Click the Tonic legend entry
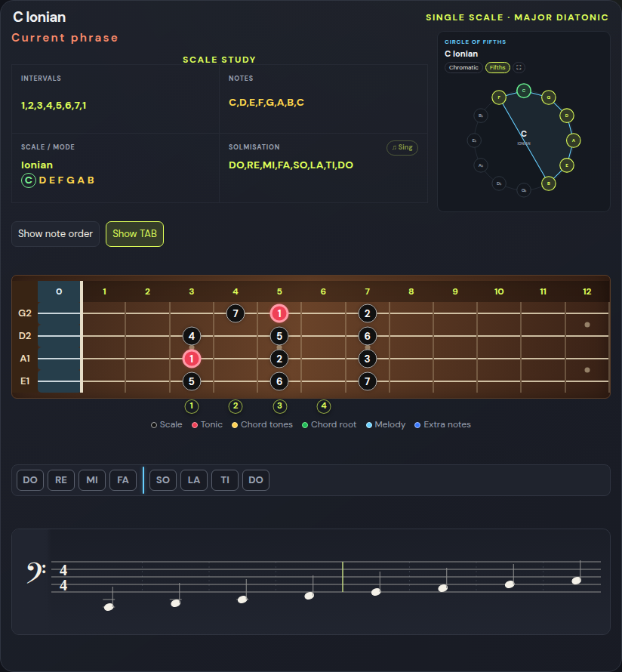622x672 pixels. [208, 424]
